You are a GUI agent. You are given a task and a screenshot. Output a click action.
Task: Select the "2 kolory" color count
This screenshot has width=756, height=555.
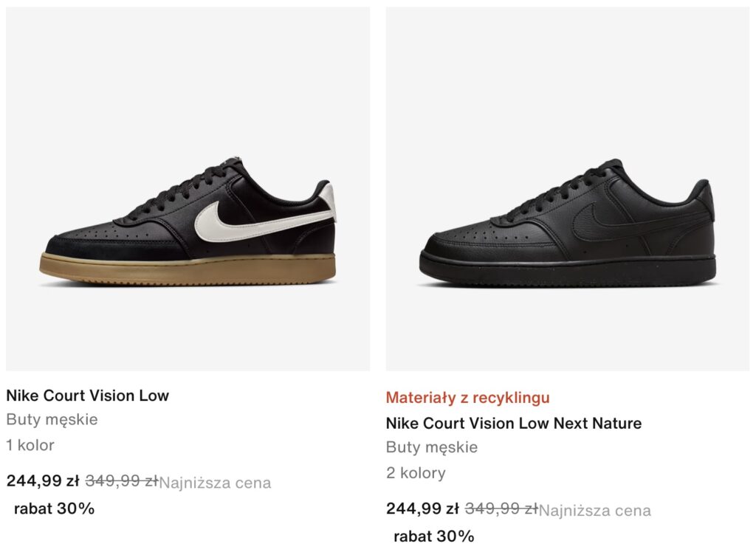point(416,473)
